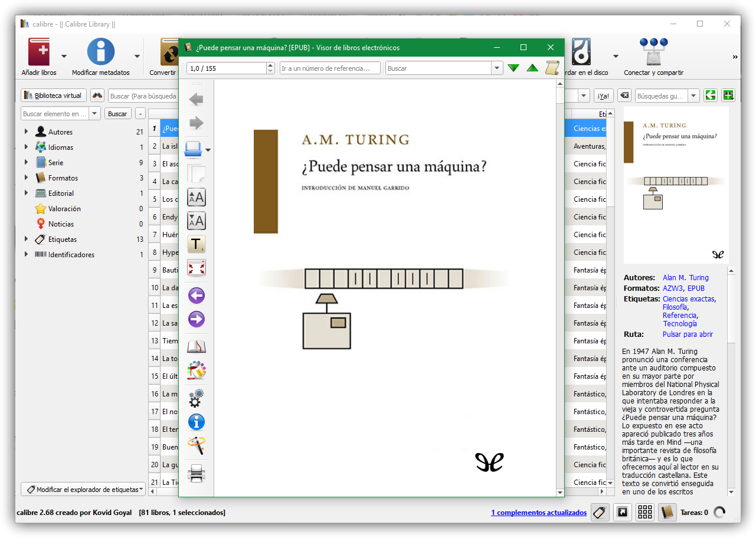Screen dimensions: 756x538
Task: Open the Guardar en el disco dropdown arrow
Action: [x=616, y=57]
